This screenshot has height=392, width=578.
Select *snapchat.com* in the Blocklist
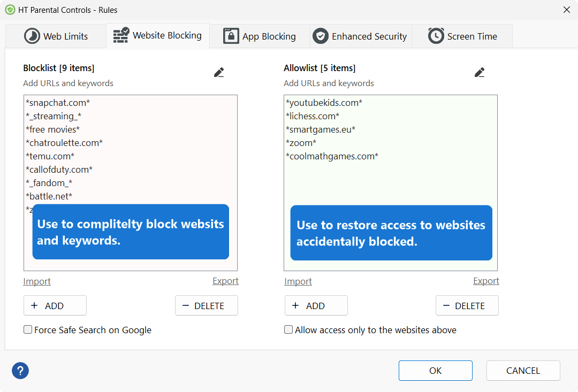(58, 103)
